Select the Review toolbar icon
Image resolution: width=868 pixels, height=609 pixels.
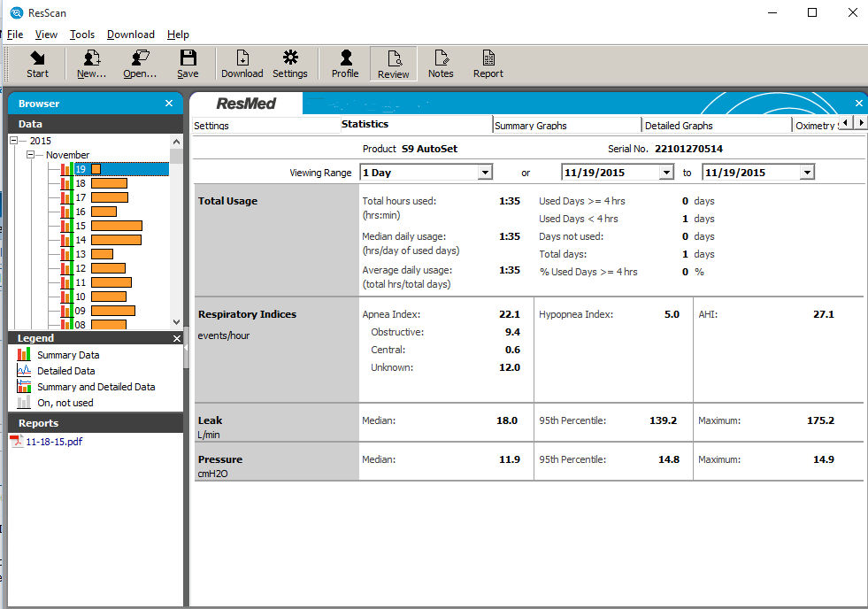point(393,65)
